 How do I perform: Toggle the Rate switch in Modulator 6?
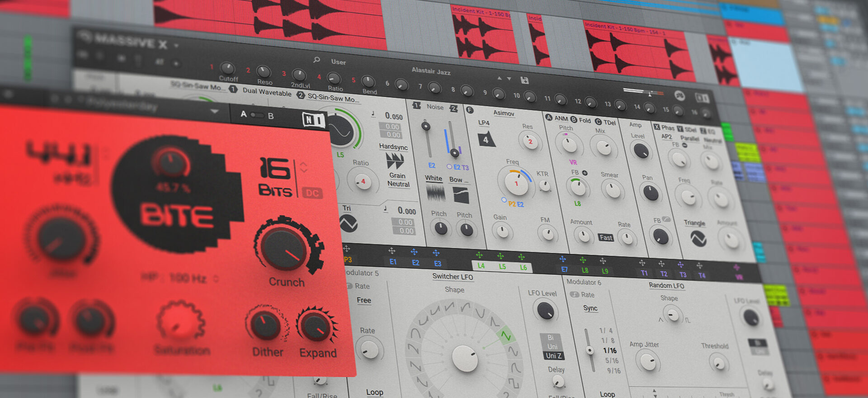coord(575,294)
